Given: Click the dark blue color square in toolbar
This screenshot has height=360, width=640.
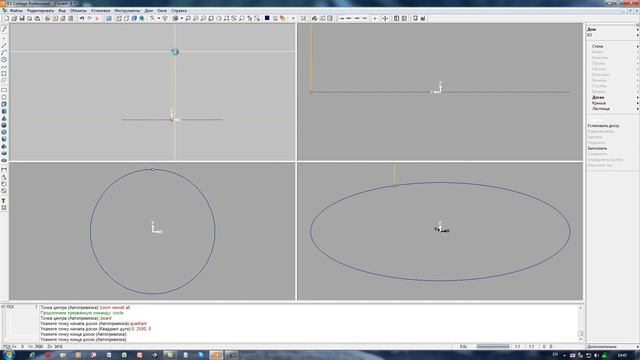Looking at the screenshot, I should click(x=267, y=18).
